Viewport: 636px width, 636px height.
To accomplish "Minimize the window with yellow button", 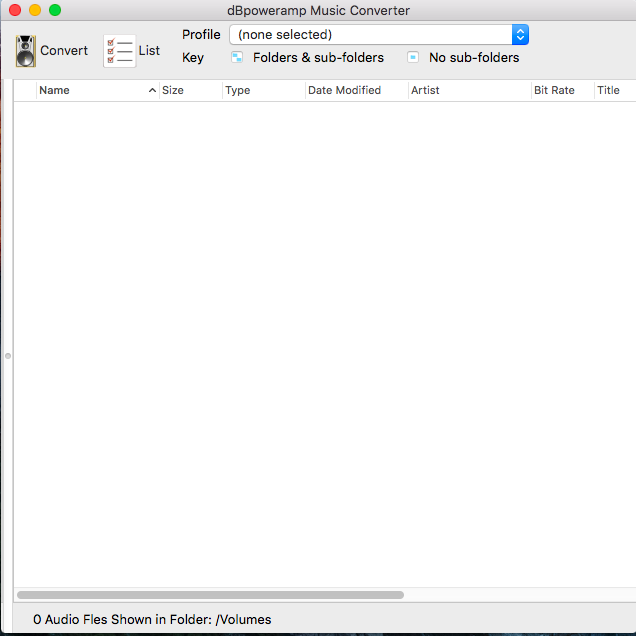I will click(x=34, y=10).
